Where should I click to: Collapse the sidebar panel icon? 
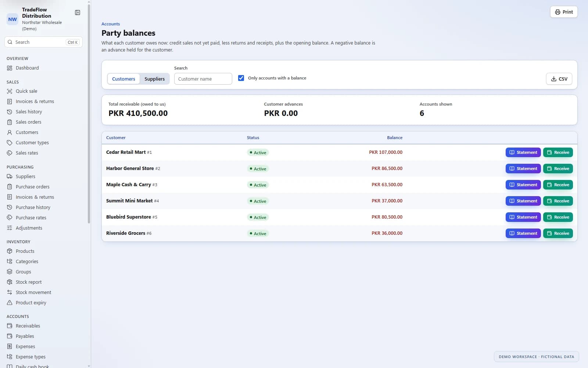(x=78, y=13)
